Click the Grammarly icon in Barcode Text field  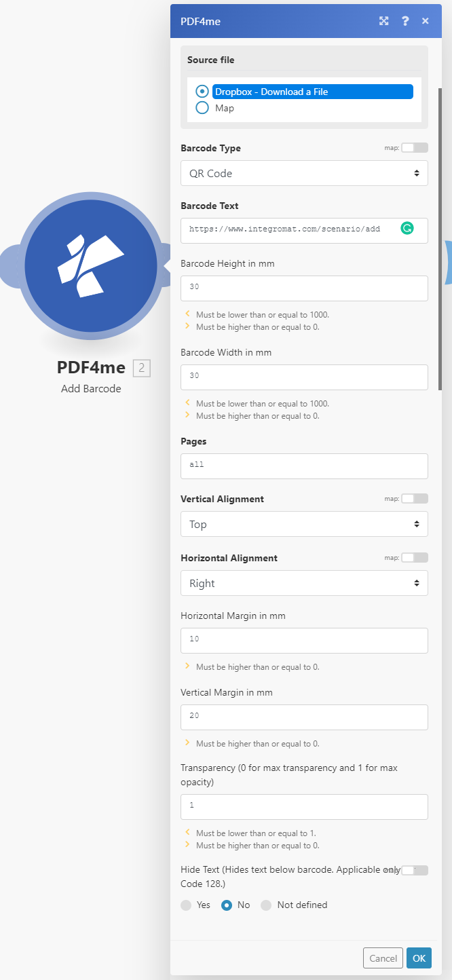point(407,229)
